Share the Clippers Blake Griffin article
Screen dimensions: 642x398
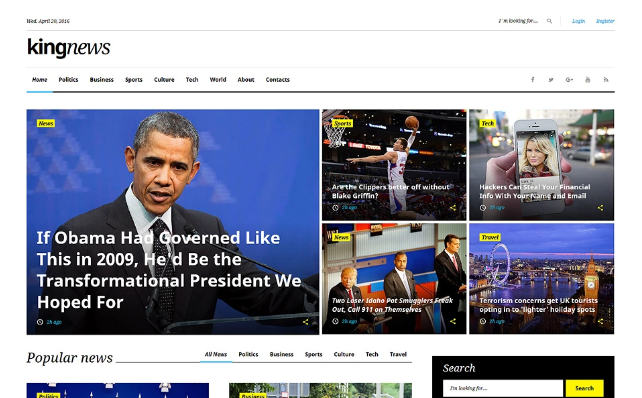[x=453, y=208]
